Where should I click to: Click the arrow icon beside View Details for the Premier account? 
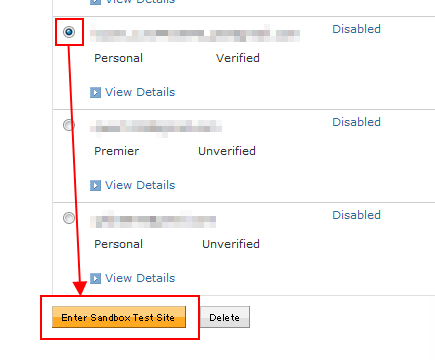click(x=95, y=185)
